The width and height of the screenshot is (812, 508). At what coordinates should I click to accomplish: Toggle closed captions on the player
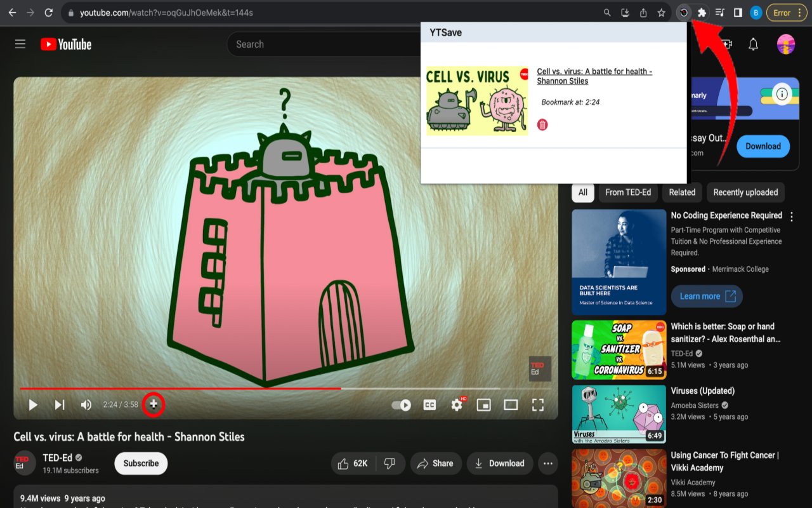[429, 404]
